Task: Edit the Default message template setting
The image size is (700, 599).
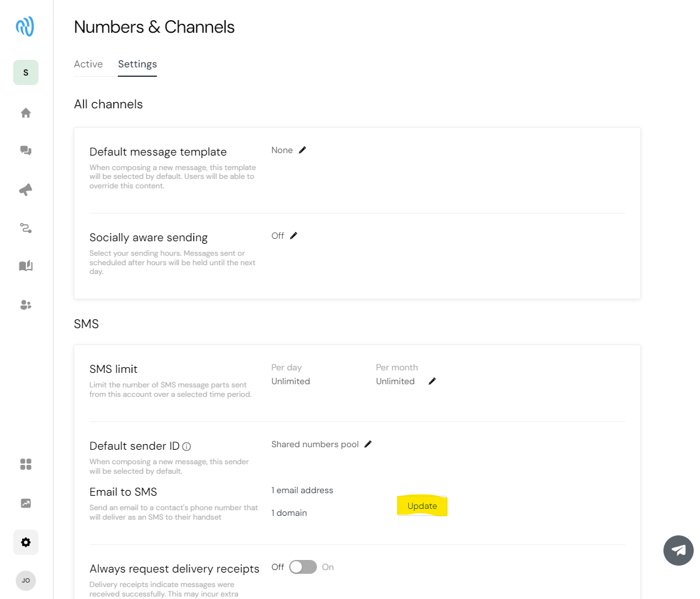Action: 302,150
